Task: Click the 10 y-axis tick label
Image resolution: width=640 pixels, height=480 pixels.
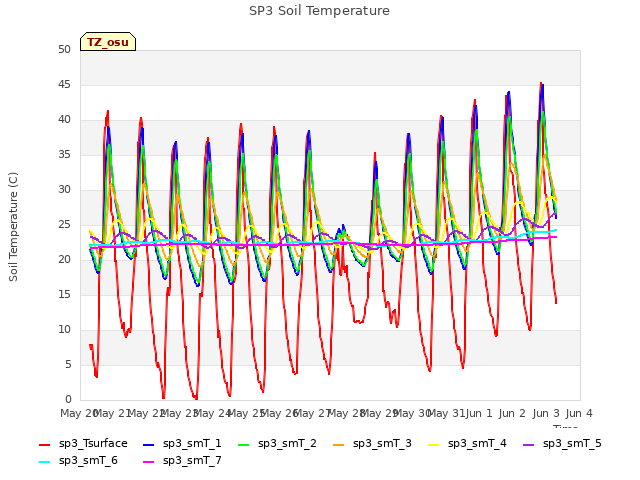Action: tap(64, 329)
